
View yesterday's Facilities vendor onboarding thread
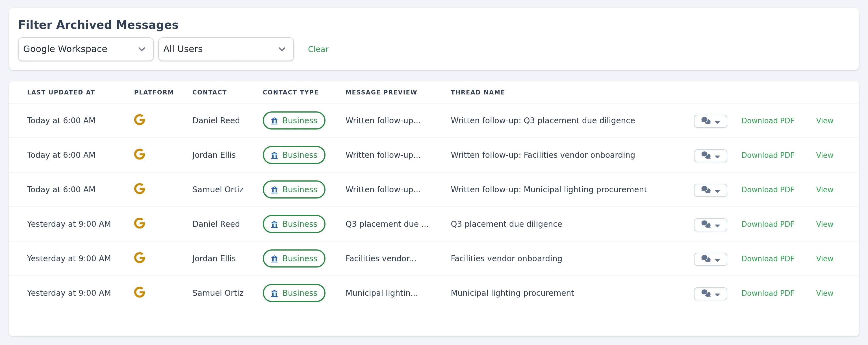click(x=824, y=259)
